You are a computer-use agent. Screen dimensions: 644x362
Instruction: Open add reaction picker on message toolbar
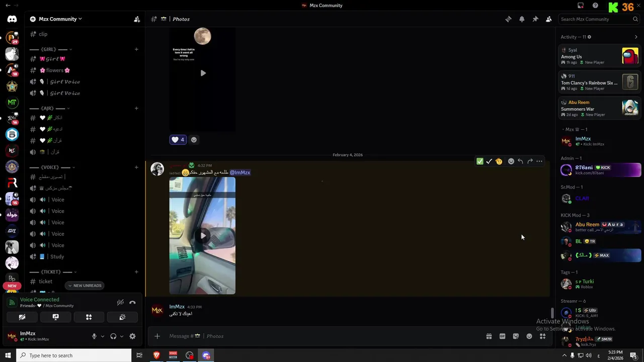click(511, 161)
